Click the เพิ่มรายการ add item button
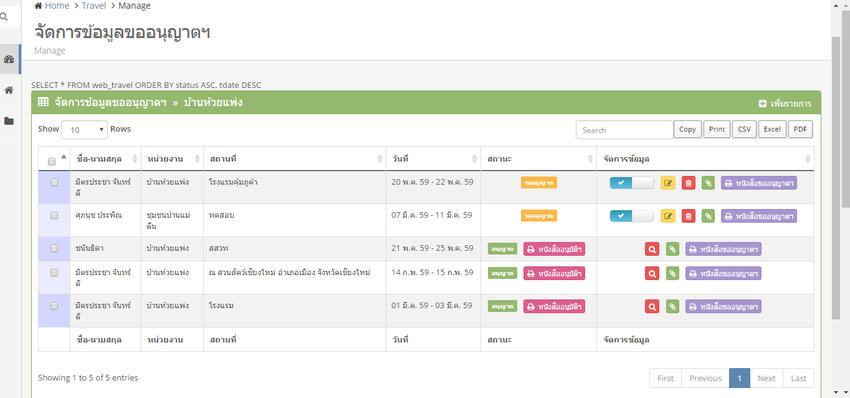This screenshot has width=850, height=398. pos(784,104)
